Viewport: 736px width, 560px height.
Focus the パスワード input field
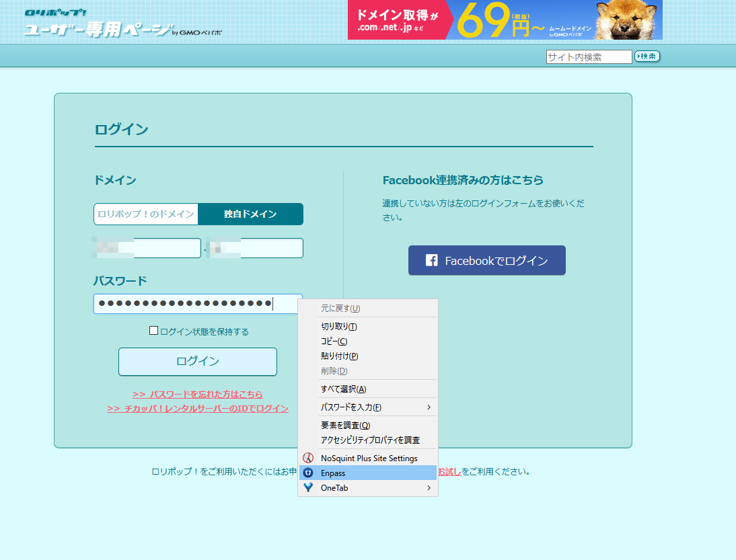click(198, 304)
